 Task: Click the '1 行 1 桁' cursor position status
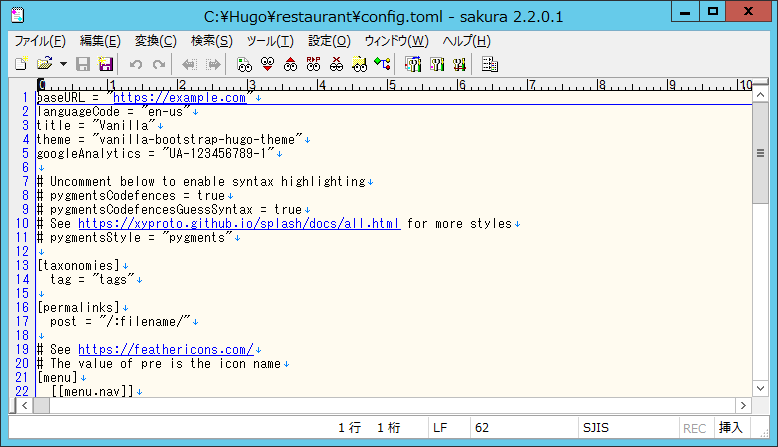pyautogui.click(x=369, y=428)
